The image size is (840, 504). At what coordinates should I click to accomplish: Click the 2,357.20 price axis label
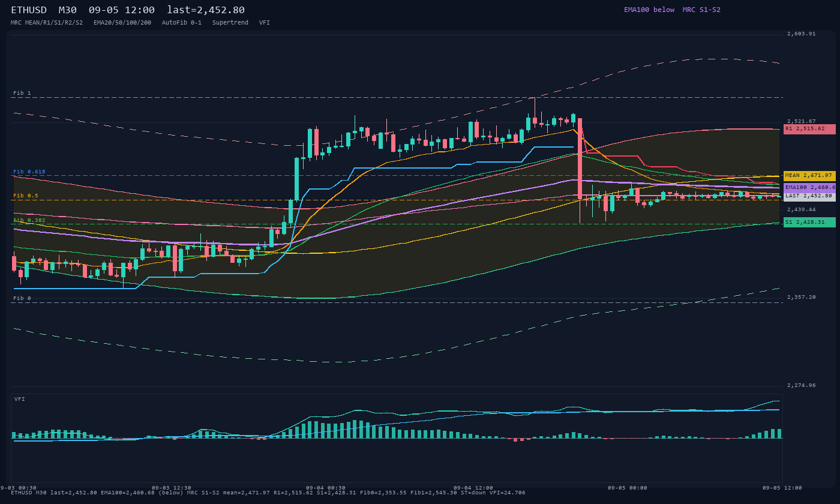[x=802, y=298]
